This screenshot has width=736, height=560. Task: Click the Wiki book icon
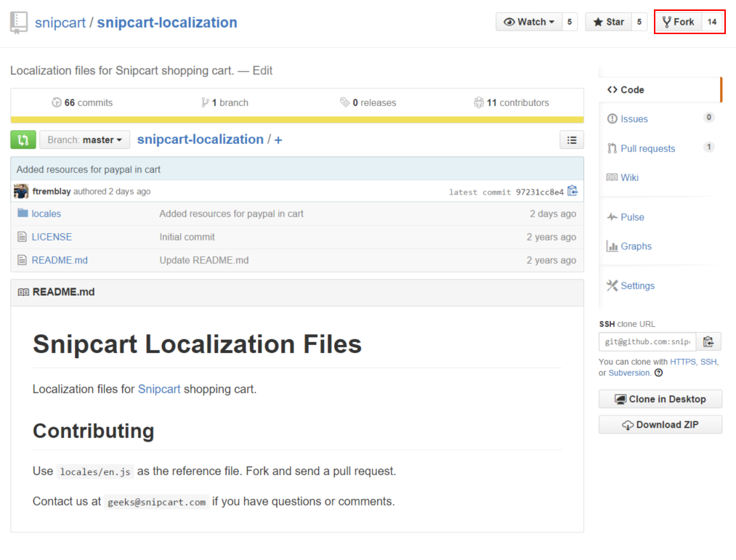[612, 177]
